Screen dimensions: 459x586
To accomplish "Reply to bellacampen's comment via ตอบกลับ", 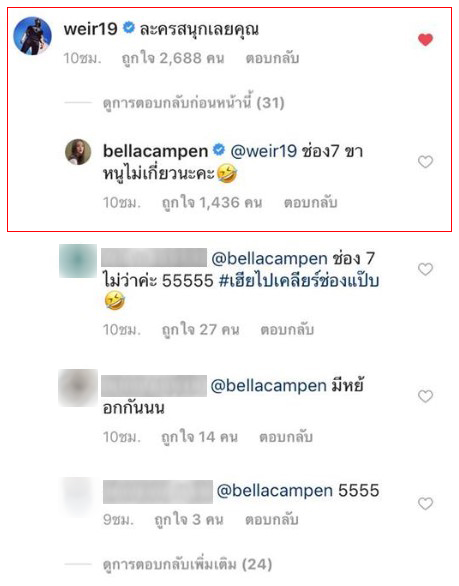I will click(311, 203).
